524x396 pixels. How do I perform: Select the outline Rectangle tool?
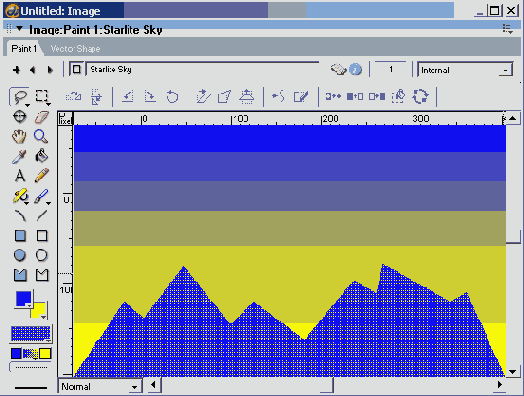pos(42,236)
